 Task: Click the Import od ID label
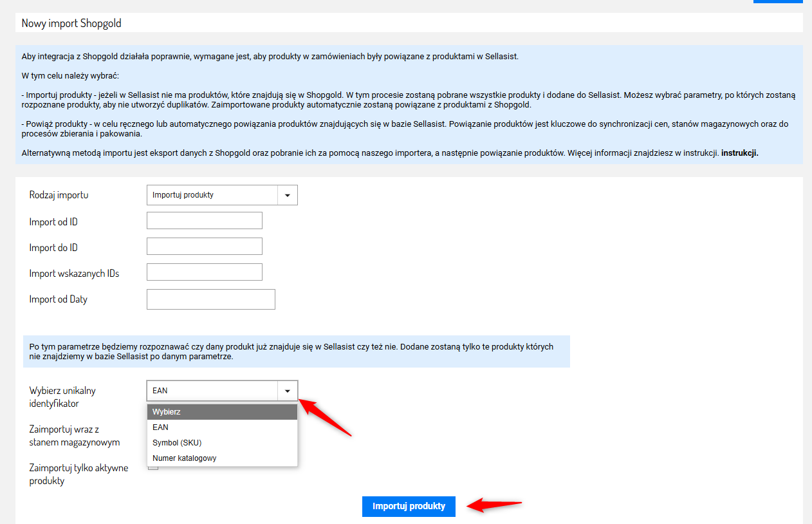coord(53,222)
